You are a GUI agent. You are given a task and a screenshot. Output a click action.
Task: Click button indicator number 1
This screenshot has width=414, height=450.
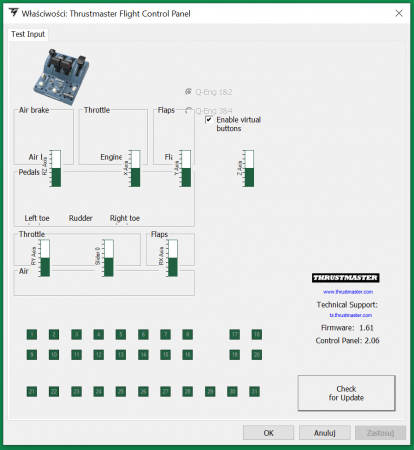(x=32, y=334)
